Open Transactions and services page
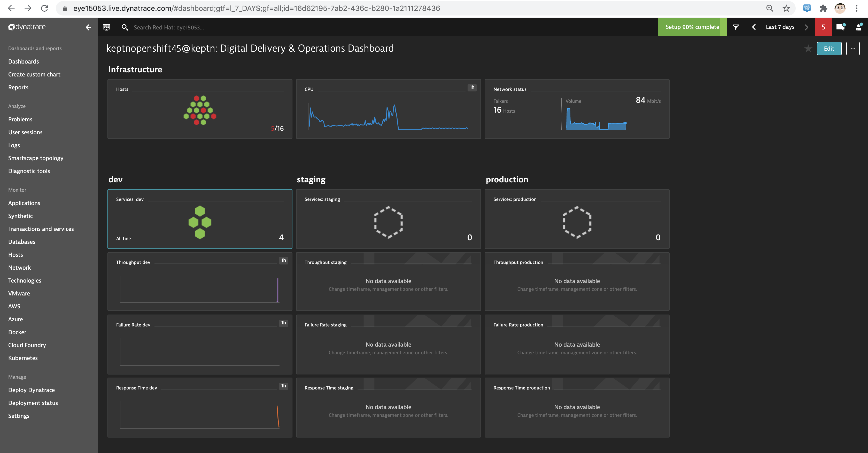The image size is (868, 453). point(41,229)
